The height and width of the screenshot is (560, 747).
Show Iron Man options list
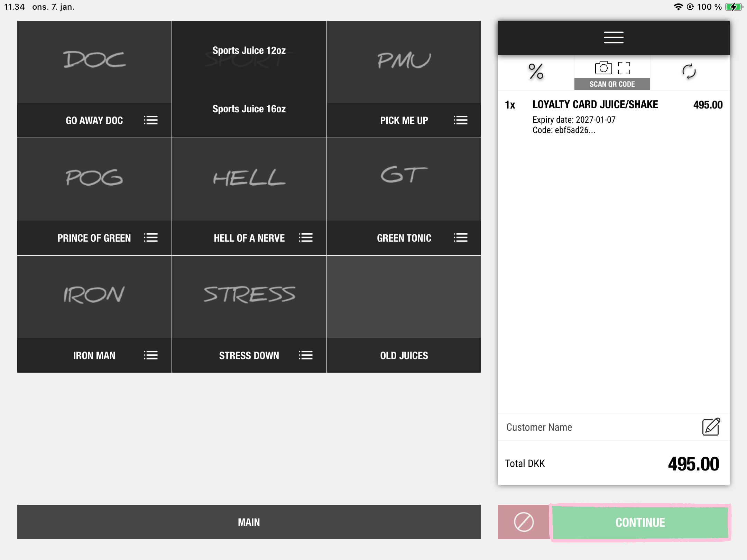[151, 355]
